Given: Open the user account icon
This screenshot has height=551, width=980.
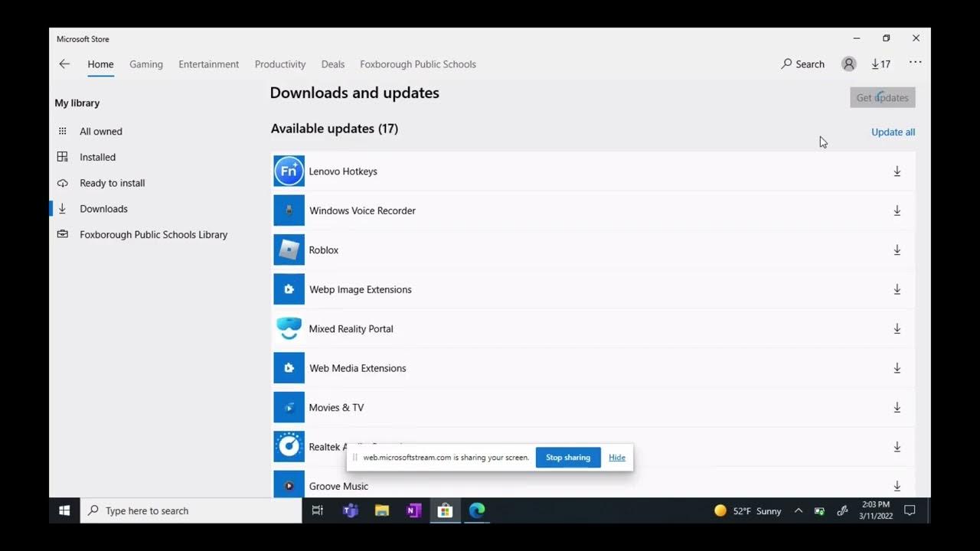Looking at the screenshot, I should pos(848,64).
